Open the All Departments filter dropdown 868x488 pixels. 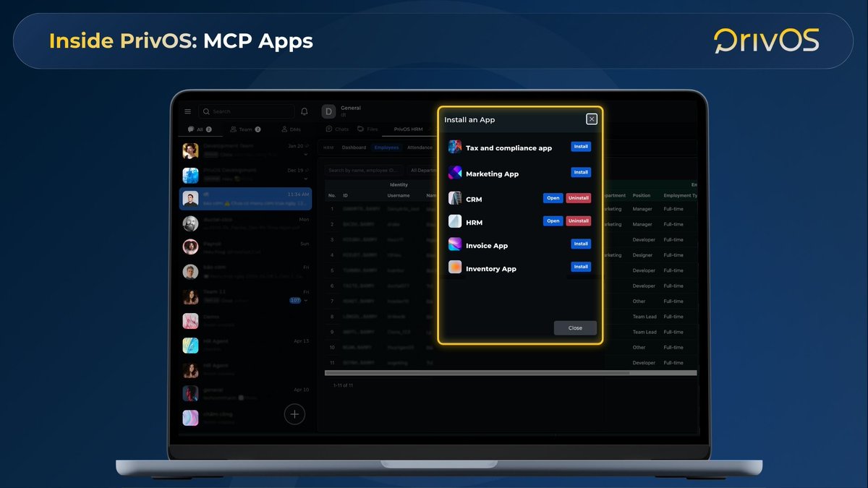coord(423,171)
